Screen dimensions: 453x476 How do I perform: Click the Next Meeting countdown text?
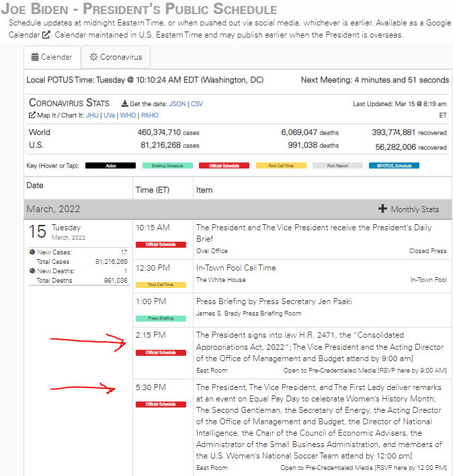[375, 80]
